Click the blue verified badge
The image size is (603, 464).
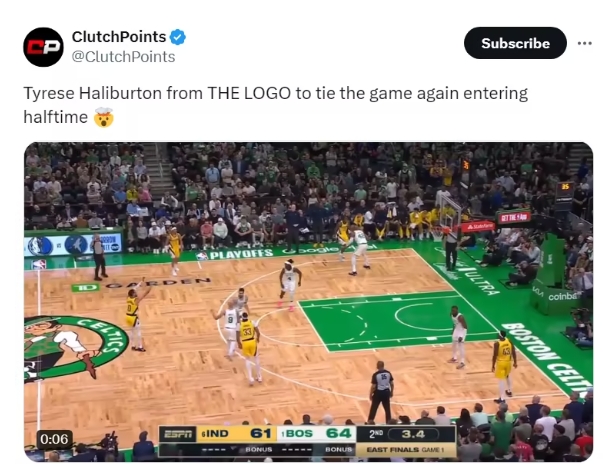[x=178, y=37]
